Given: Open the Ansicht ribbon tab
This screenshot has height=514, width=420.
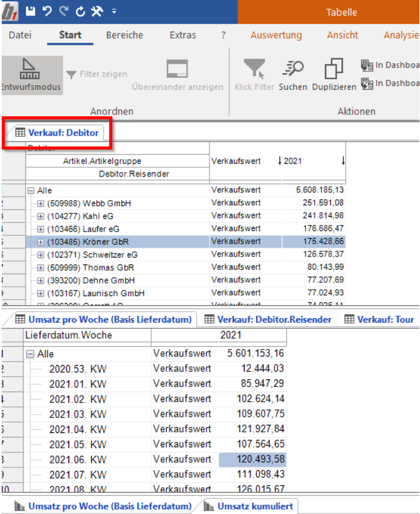Looking at the screenshot, I should [x=342, y=35].
